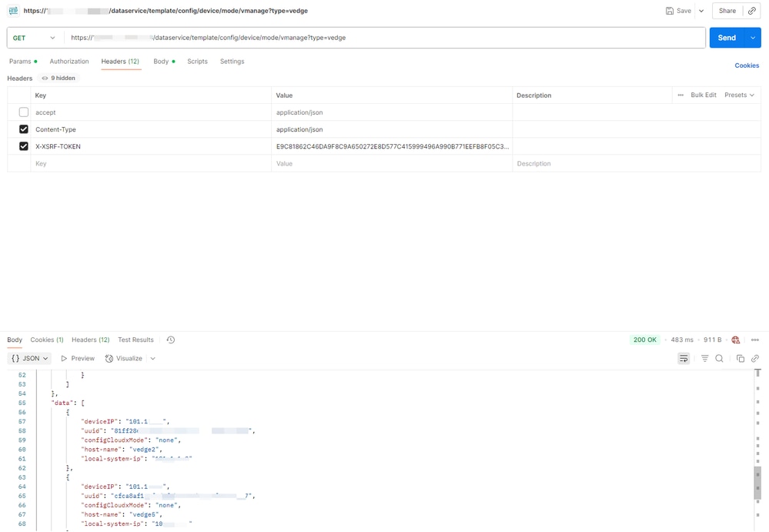Open the JSON format dropdown
This screenshot has height=532, width=769.
pyautogui.click(x=30, y=359)
